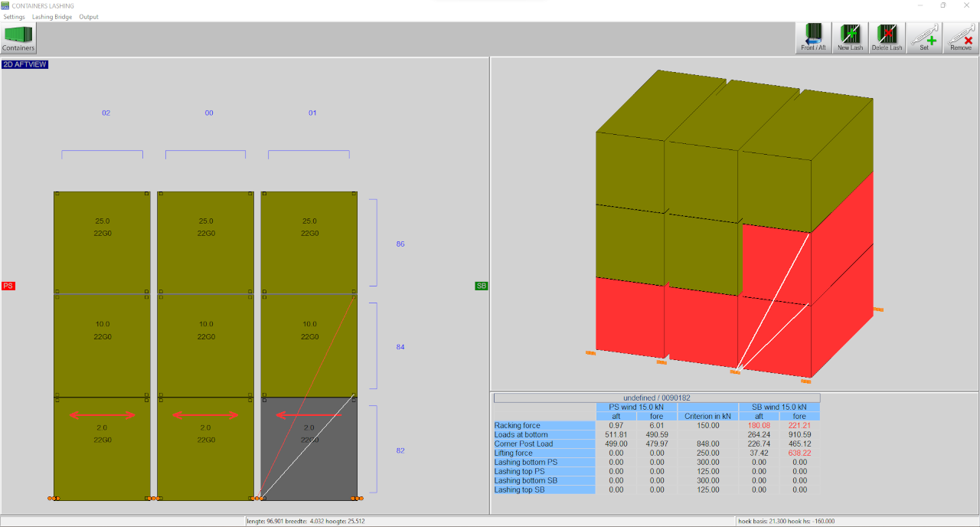Click the Remove toolbar icon
This screenshot has width=980, height=527.
(x=961, y=38)
